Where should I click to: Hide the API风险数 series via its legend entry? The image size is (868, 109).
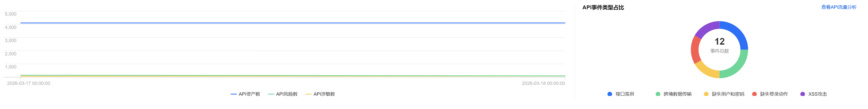pos(283,94)
